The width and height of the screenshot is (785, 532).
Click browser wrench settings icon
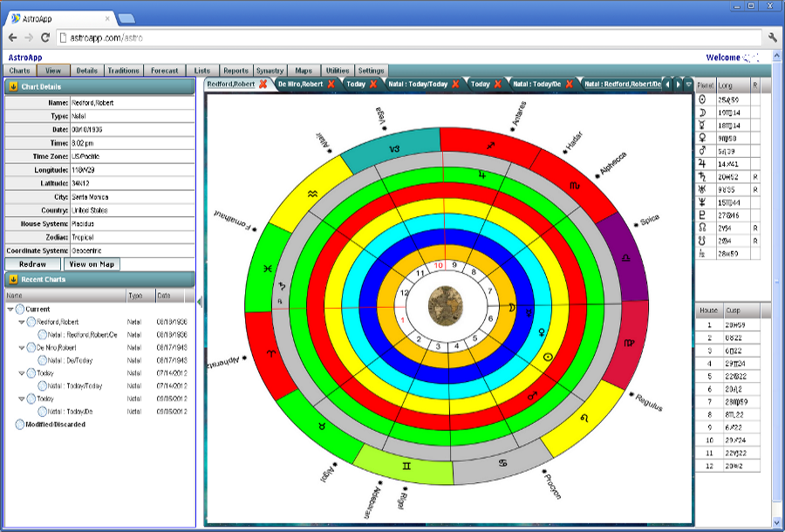coord(772,38)
